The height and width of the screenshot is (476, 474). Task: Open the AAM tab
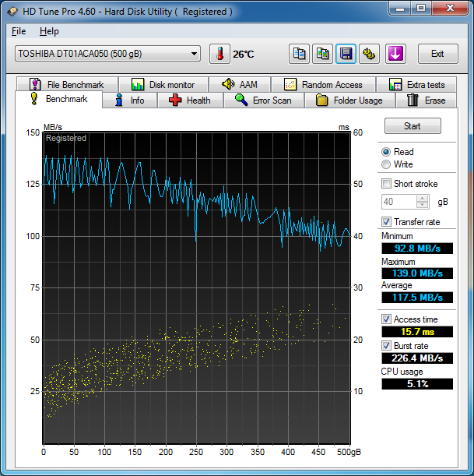coord(240,84)
